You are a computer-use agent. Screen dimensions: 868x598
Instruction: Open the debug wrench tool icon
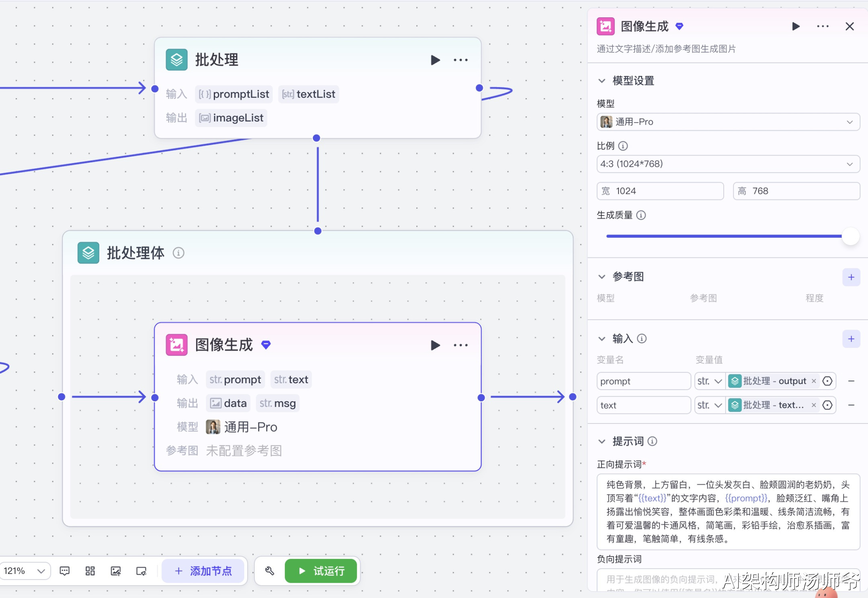click(x=270, y=571)
